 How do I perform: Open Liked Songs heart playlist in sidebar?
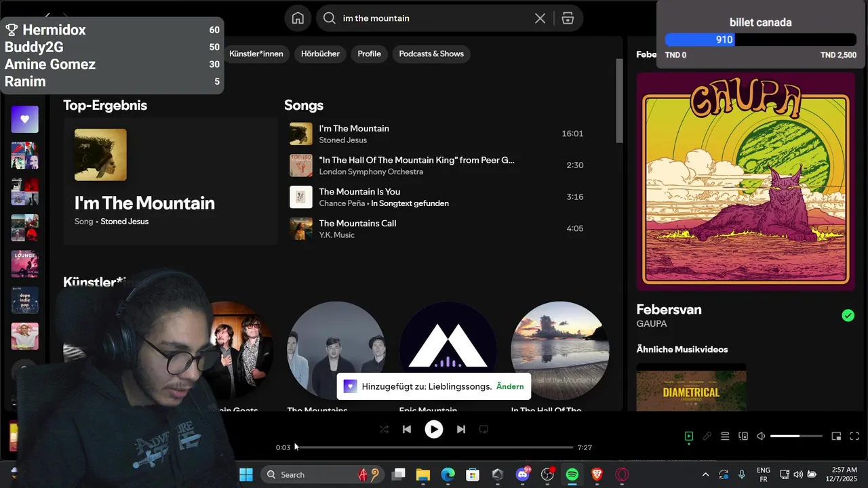[24, 119]
